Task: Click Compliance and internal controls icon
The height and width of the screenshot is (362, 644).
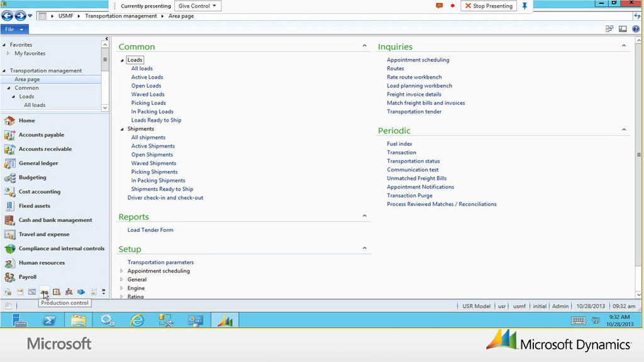Action: 9,249
